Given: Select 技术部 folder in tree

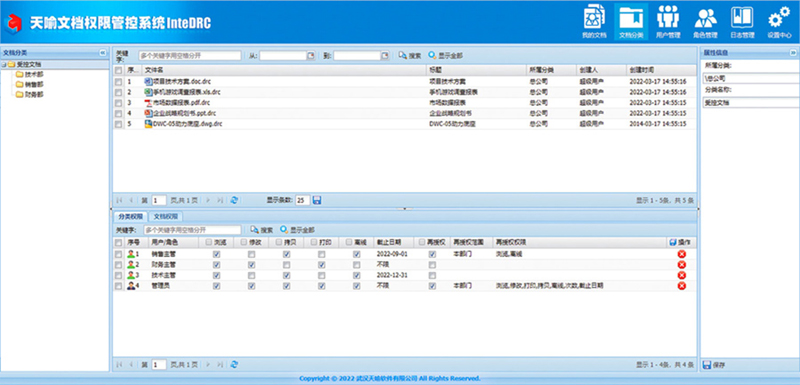Looking at the screenshot, I should 30,74.
